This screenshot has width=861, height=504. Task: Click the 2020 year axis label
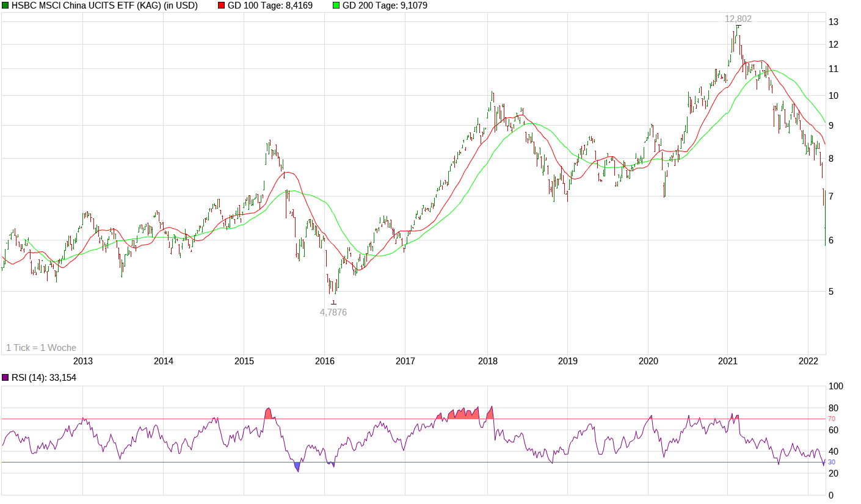point(648,361)
